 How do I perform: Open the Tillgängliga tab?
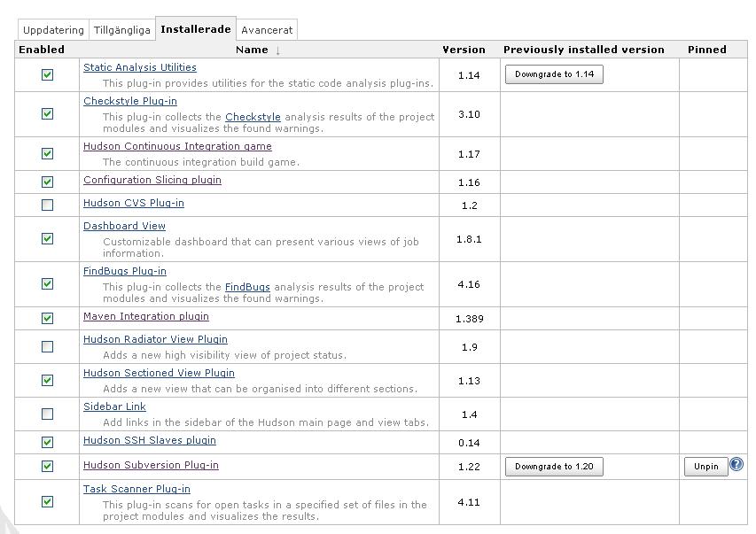121,30
